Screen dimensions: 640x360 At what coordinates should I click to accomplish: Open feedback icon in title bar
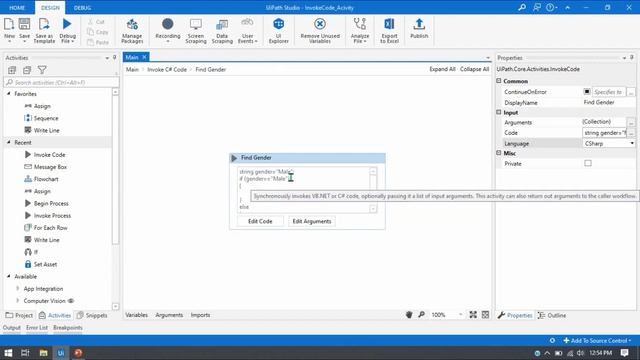pos(537,7)
